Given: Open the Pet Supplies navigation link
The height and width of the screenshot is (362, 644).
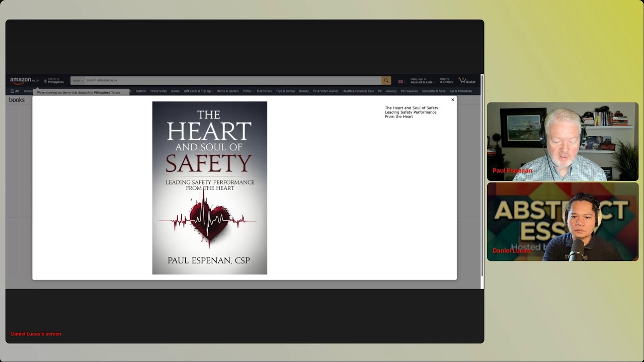Looking at the screenshot, I should tap(410, 91).
